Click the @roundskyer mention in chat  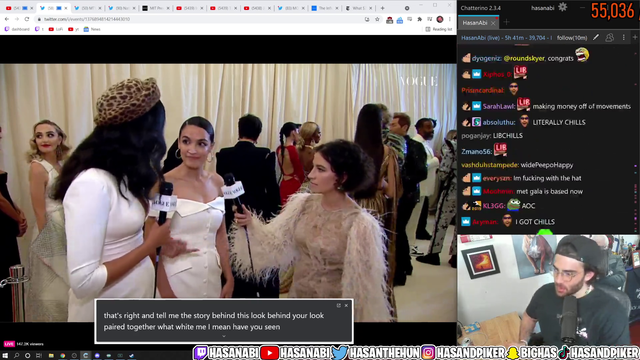pos(524,58)
